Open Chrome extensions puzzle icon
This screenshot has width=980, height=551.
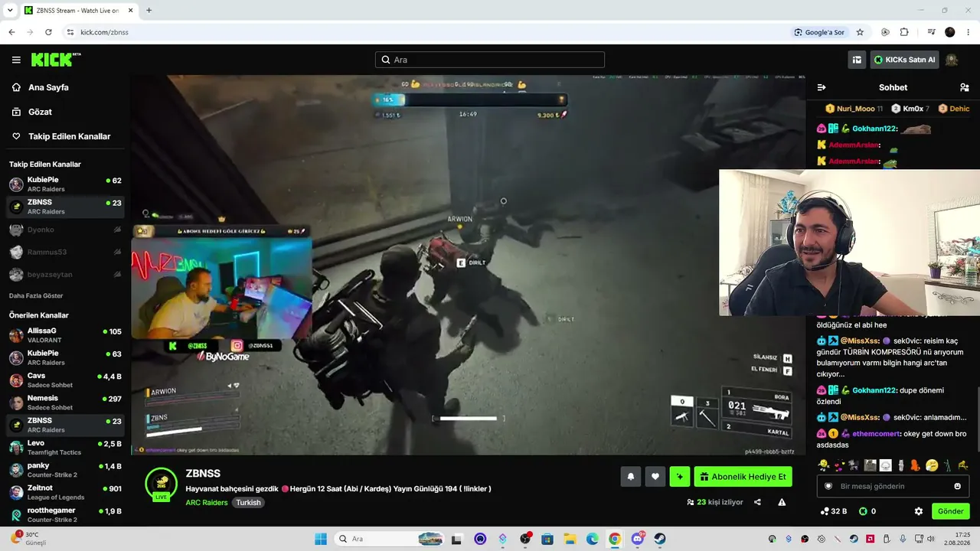pos(904,32)
